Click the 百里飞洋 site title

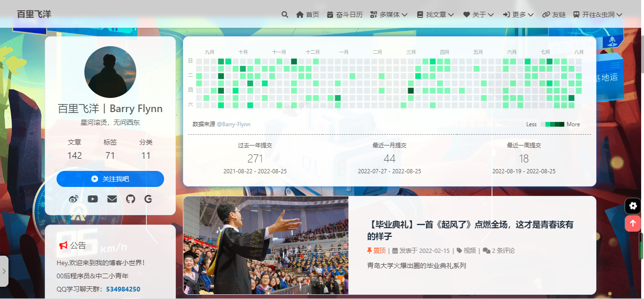pos(34,14)
